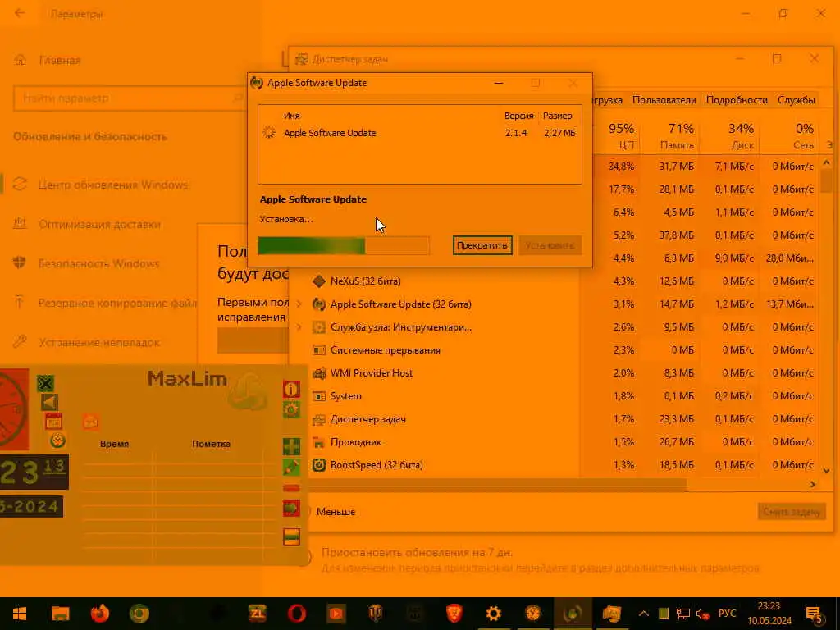This screenshot has height=630, width=840.
Task: Click Task Manager horizontal scrollbar
Action: pyautogui.click(x=498, y=484)
